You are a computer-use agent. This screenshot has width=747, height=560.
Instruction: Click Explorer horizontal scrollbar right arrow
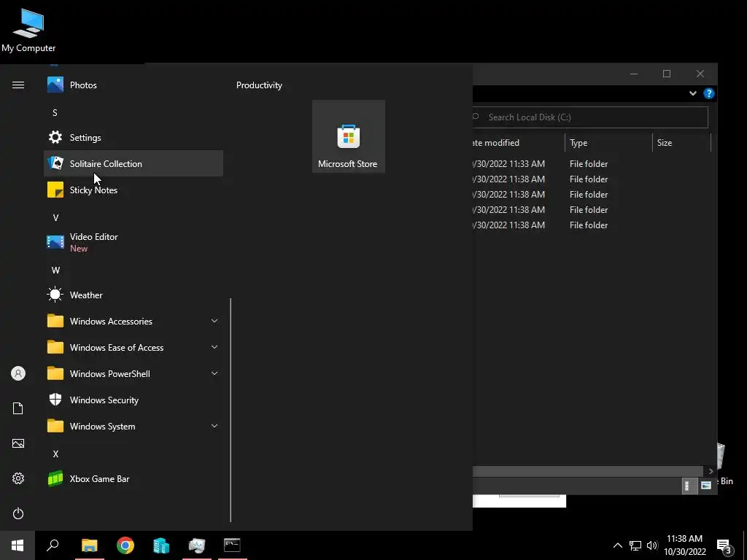point(711,471)
